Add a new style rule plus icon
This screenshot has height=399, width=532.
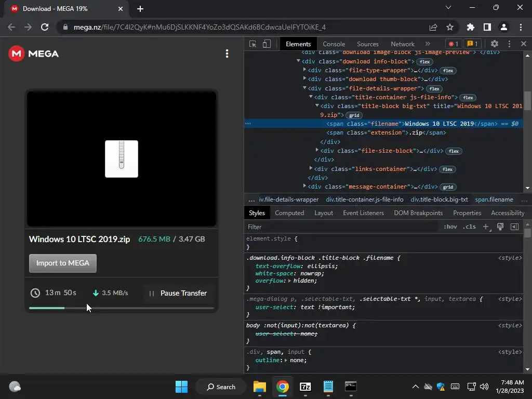pos(486,227)
